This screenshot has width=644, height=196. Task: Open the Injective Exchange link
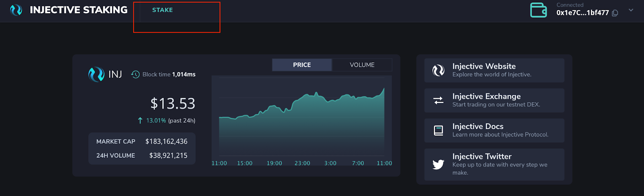coord(494,100)
